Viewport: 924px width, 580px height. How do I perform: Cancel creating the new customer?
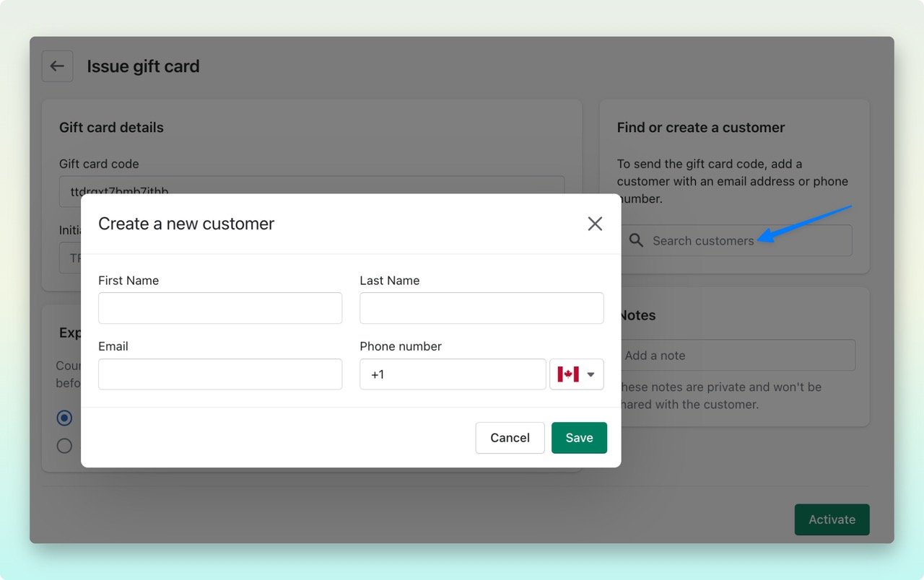coord(510,438)
